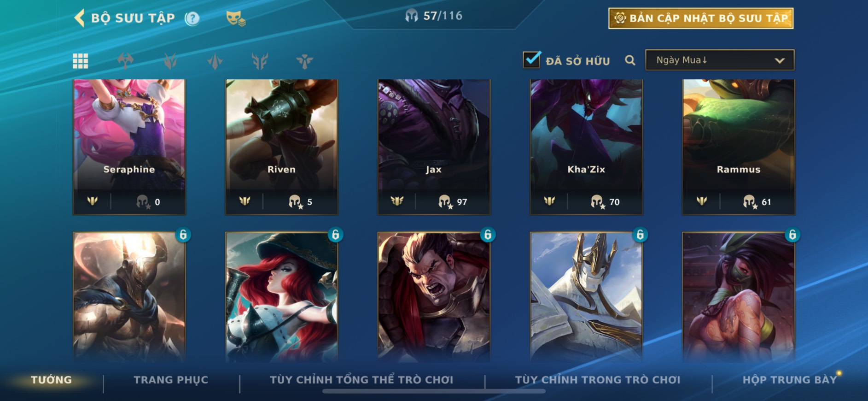Select the Jax champion card
868x401 pixels.
[x=434, y=147]
